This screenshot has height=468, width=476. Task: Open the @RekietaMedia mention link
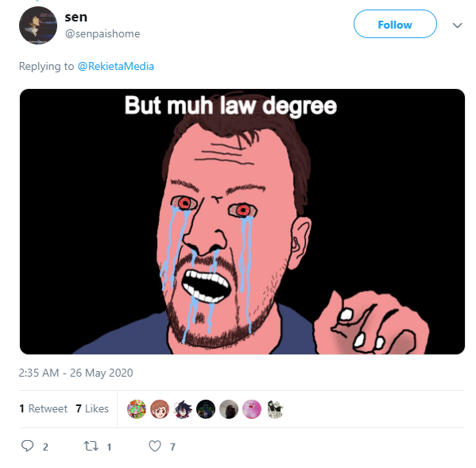coord(116,66)
